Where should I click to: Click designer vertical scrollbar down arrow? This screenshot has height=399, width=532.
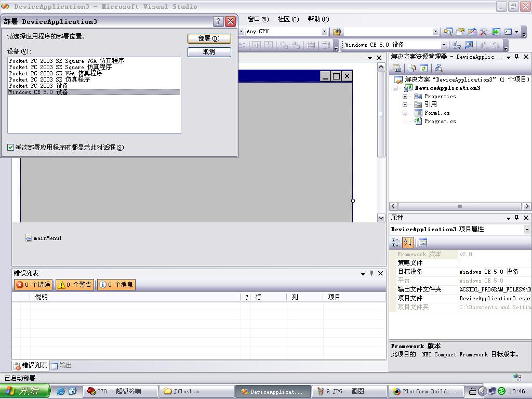[x=381, y=218]
